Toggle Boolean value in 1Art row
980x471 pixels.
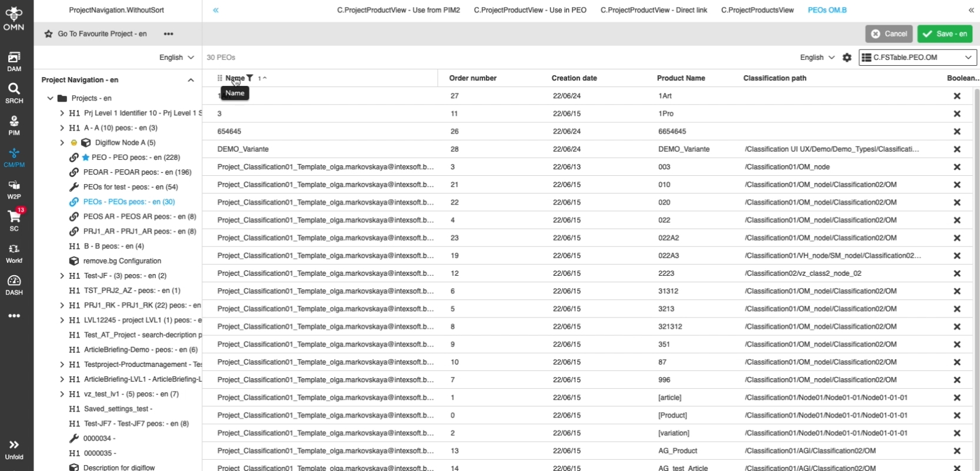[x=957, y=96]
